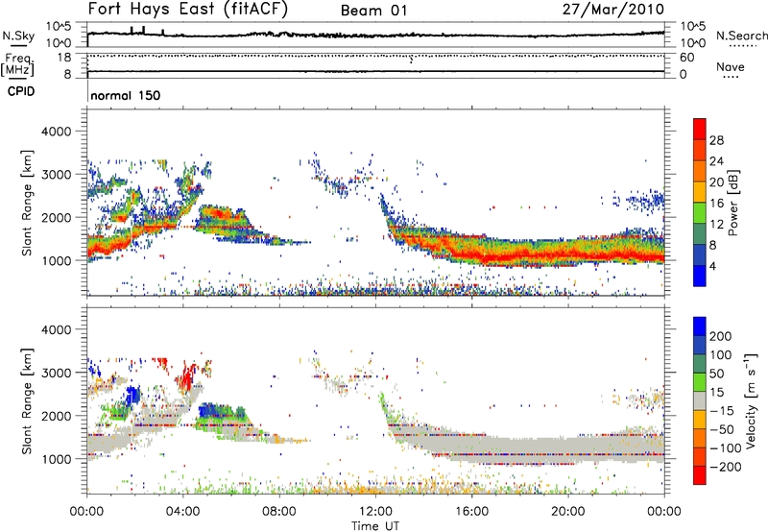This screenshot has height=532, width=768.
Task: Click the "200" velocity colorbar label
Action: click(x=721, y=336)
